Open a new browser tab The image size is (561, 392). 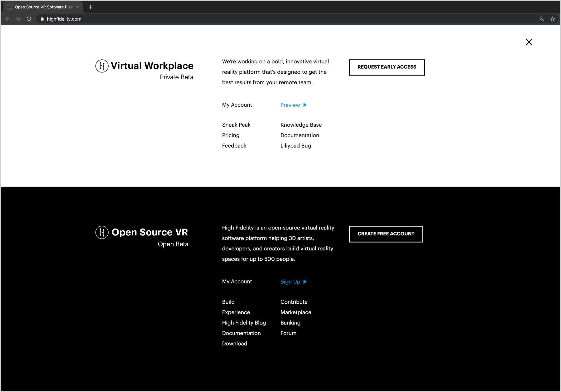[90, 7]
